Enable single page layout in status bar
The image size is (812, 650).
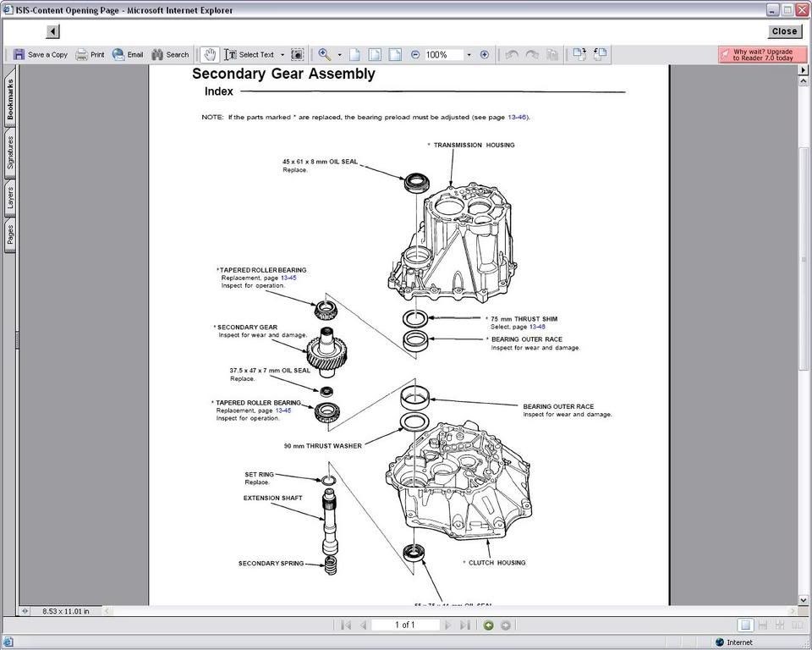click(745, 625)
